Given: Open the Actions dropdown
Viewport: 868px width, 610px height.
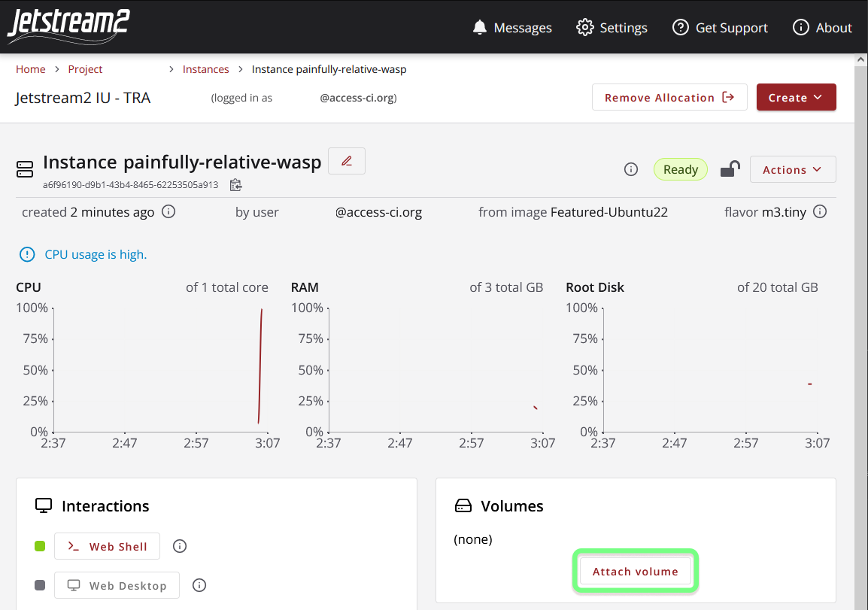Looking at the screenshot, I should [x=792, y=169].
